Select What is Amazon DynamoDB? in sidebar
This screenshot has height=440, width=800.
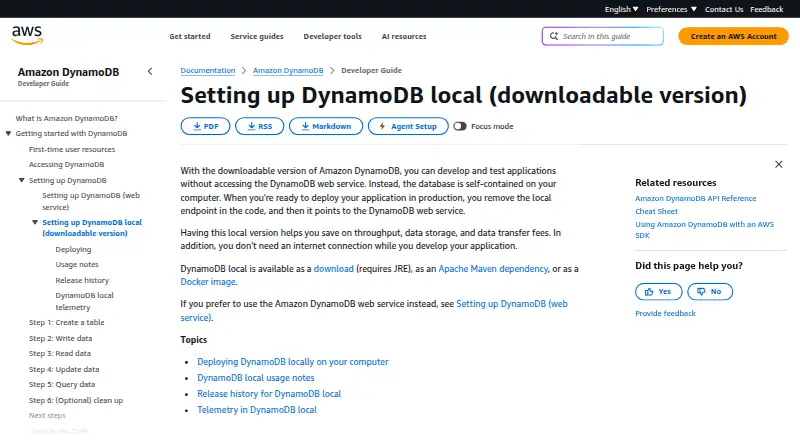coord(66,118)
